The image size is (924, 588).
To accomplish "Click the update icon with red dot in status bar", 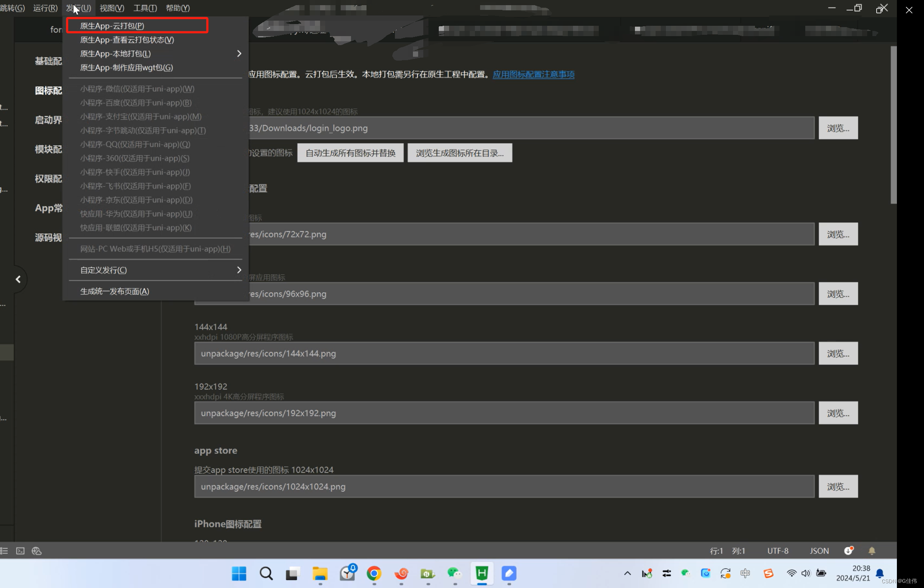I will 849,551.
